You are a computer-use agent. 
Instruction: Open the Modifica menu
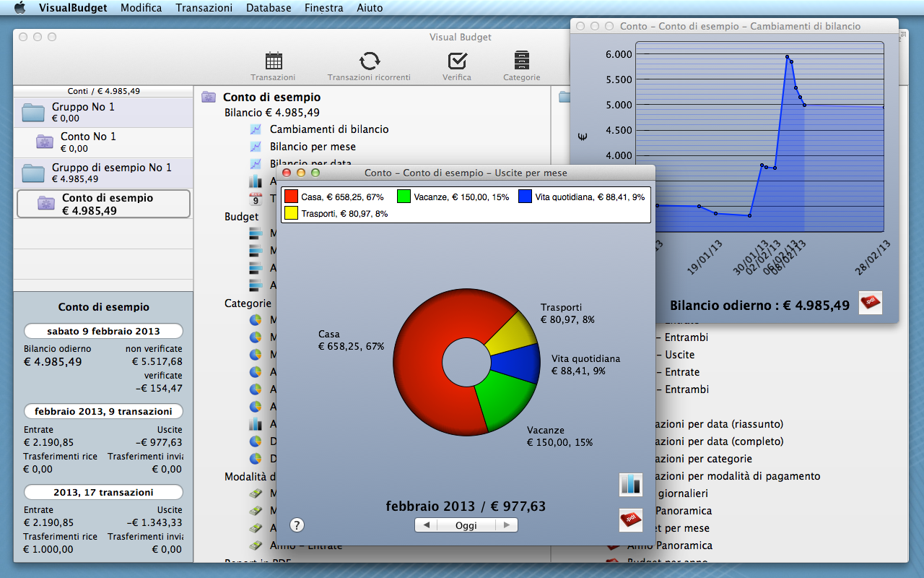141,8
